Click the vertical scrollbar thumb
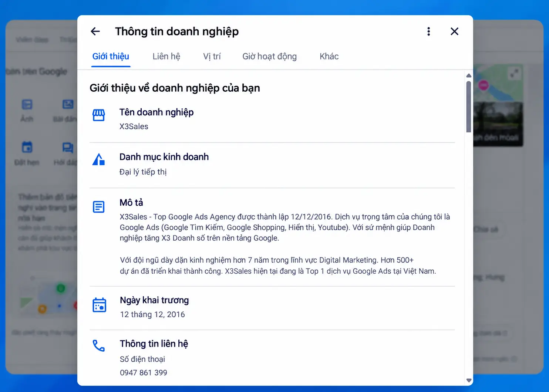 click(x=469, y=107)
